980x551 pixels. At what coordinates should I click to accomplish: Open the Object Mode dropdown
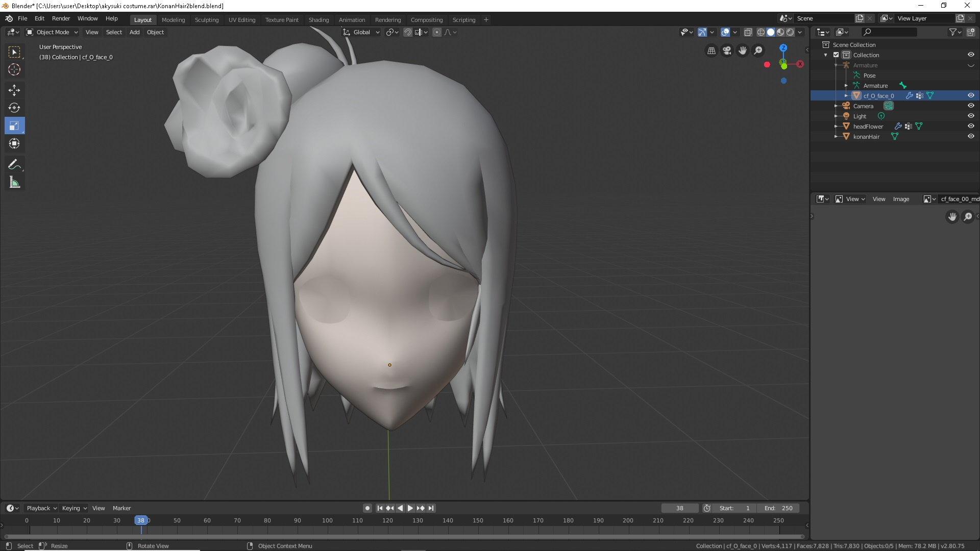(52, 32)
